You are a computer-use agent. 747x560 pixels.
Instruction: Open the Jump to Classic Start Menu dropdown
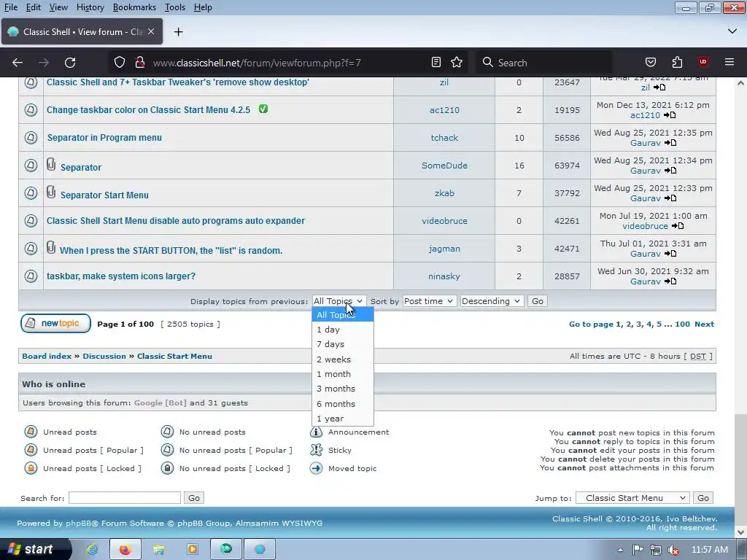632,498
